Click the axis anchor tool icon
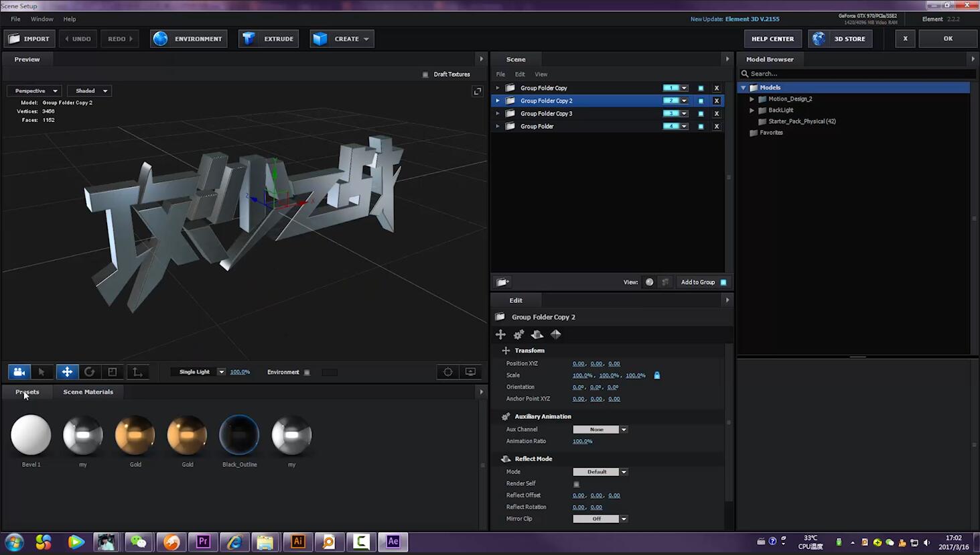 pos(137,372)
